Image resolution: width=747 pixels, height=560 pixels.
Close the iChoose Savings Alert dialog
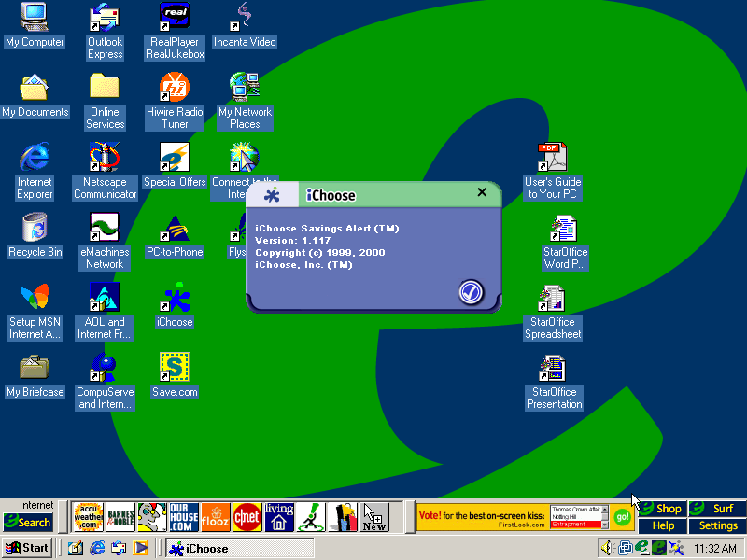tap(482, 192)
